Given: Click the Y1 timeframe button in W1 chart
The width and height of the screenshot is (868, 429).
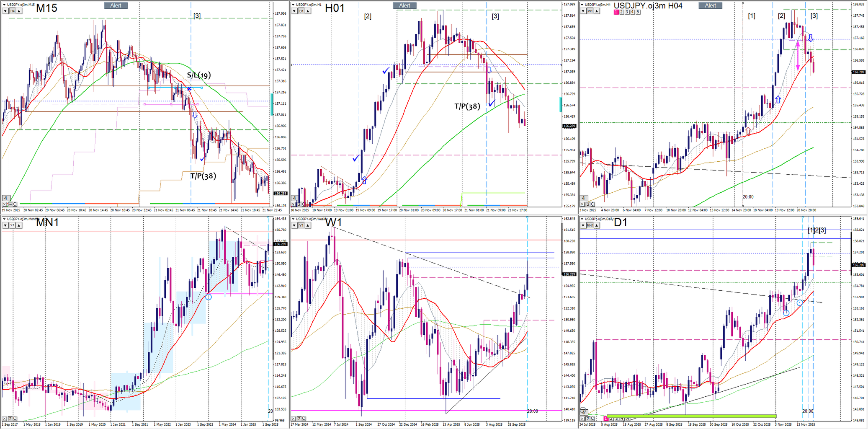Looking at the screenshot, I should (301, 225).
